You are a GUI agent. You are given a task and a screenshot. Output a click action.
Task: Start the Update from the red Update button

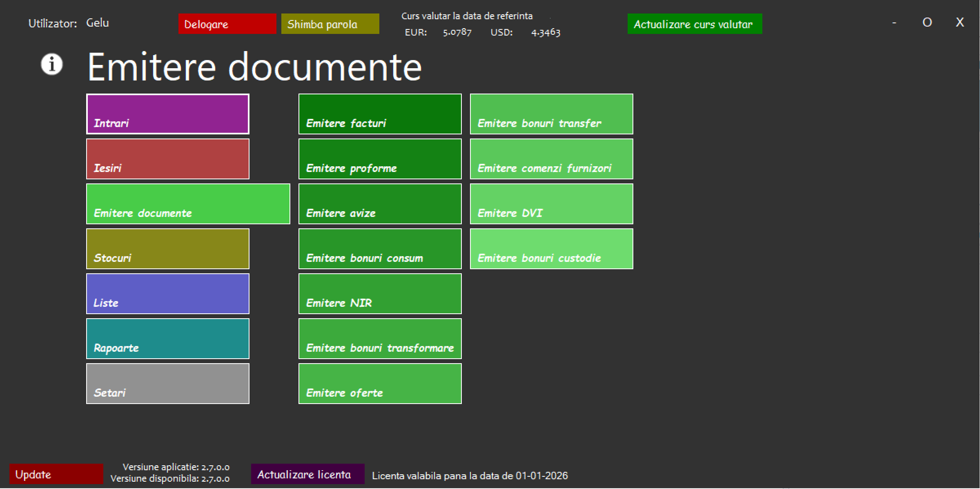(56, 474)
